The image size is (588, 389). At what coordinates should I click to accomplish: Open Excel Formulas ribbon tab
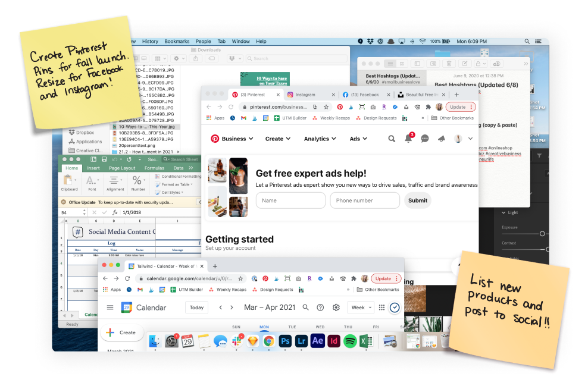coord(154,168)
